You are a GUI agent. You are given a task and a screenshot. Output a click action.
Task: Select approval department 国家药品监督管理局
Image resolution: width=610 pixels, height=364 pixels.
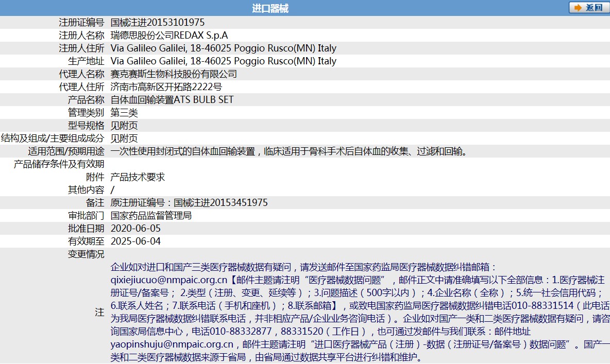pos(151,215)
